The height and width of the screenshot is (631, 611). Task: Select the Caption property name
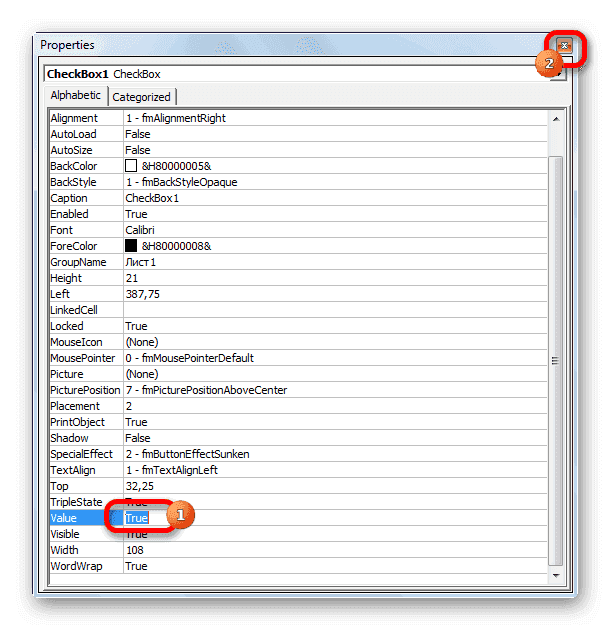point(69,198)
